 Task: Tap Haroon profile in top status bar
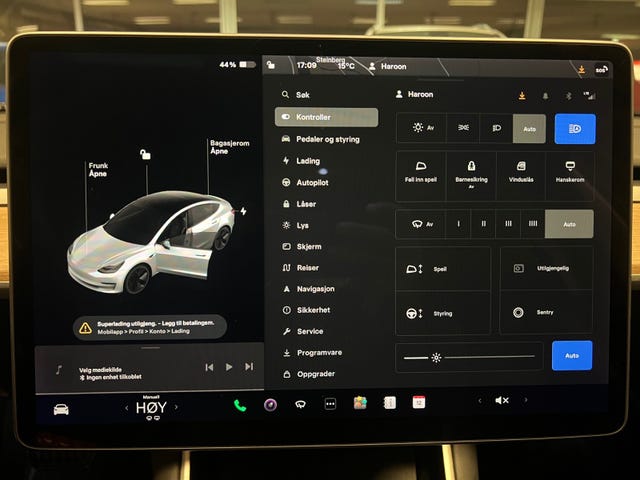point(387,66)
